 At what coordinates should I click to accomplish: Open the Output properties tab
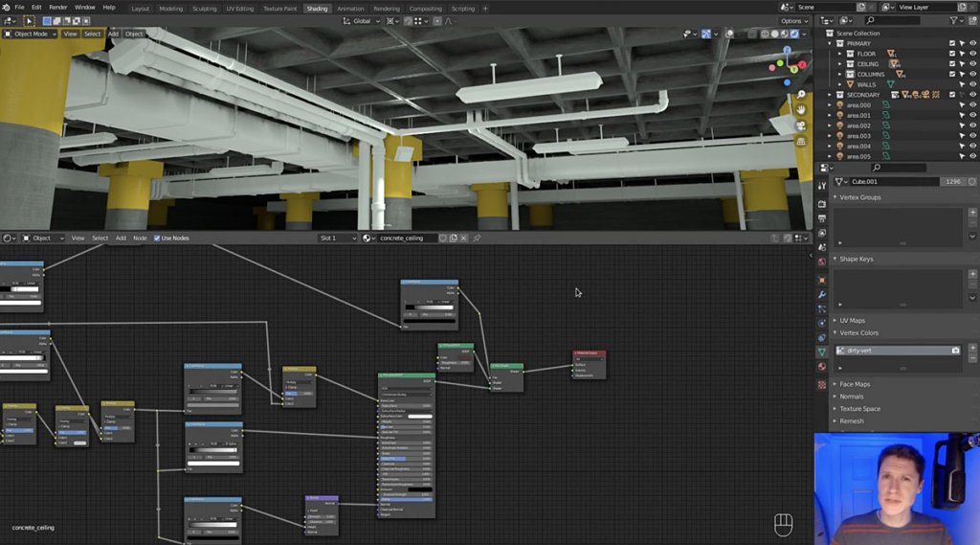coord(822,218)
